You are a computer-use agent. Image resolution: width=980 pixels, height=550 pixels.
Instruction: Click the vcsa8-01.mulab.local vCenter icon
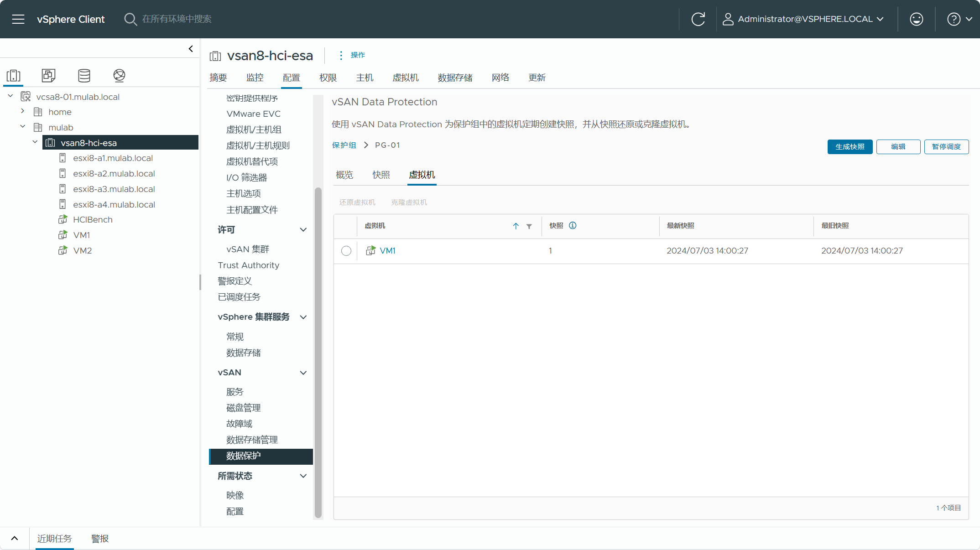pyautogui.click(x=26, y=97)
